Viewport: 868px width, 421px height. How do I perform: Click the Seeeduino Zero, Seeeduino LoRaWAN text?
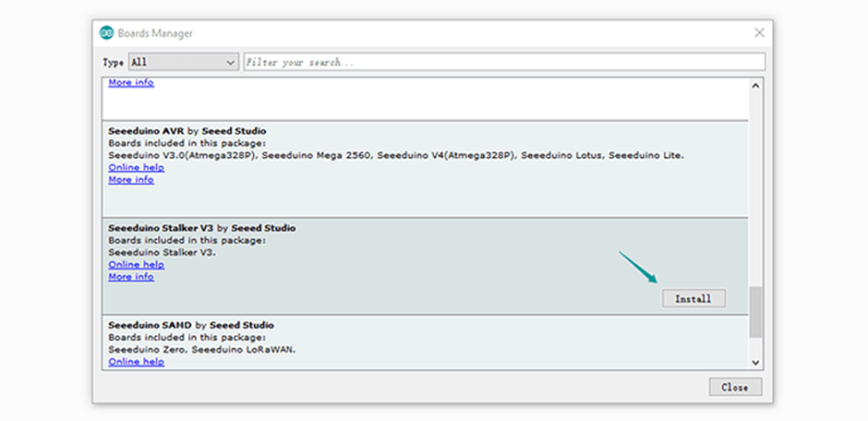[x=202, y=350]
